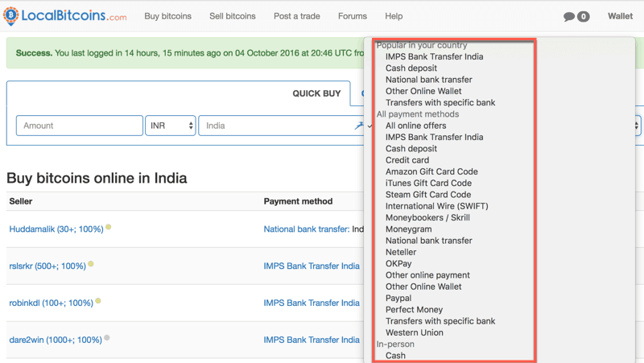Select All online offers option

pos(415,126)
